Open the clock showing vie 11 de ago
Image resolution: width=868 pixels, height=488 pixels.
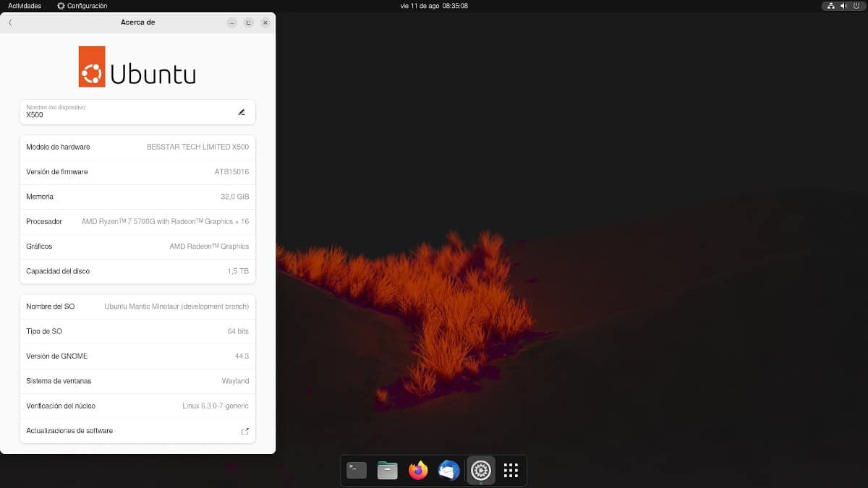pos(434,6)
